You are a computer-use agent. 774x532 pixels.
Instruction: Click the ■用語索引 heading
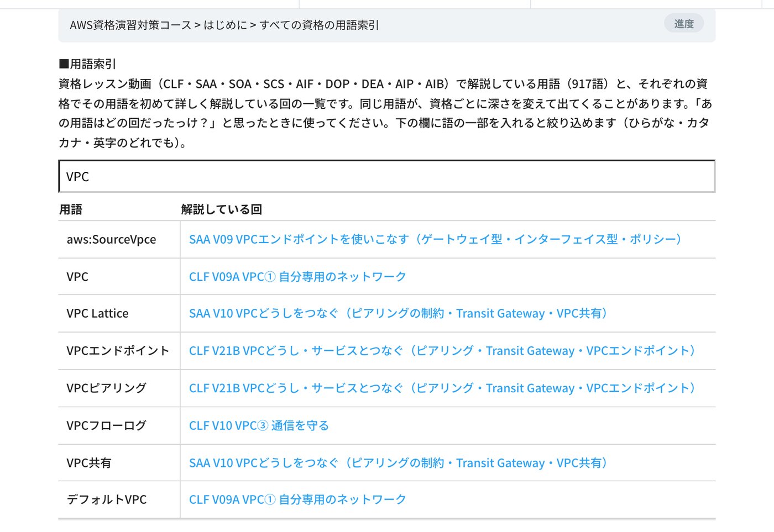coord(87,64)
